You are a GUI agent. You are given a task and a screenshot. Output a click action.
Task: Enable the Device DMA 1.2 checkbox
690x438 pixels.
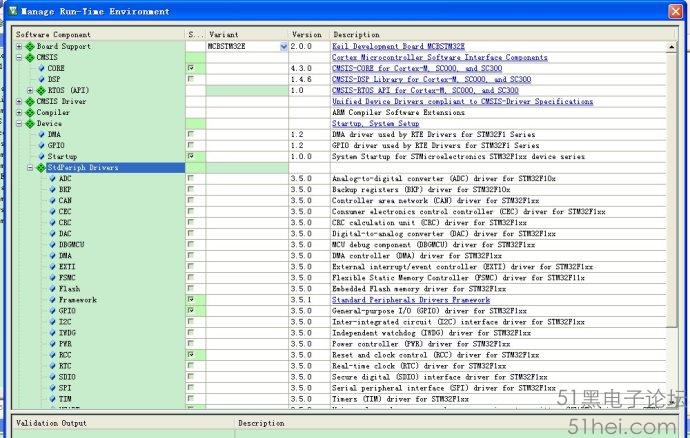(x=191, y=134)
